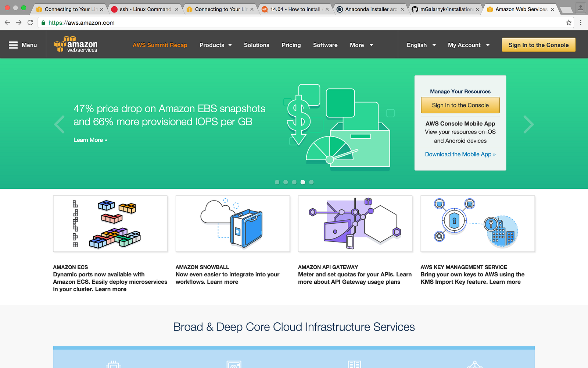
Task: Click 'AMAZON API GATEWAY' title text
Action: [328, 267]
